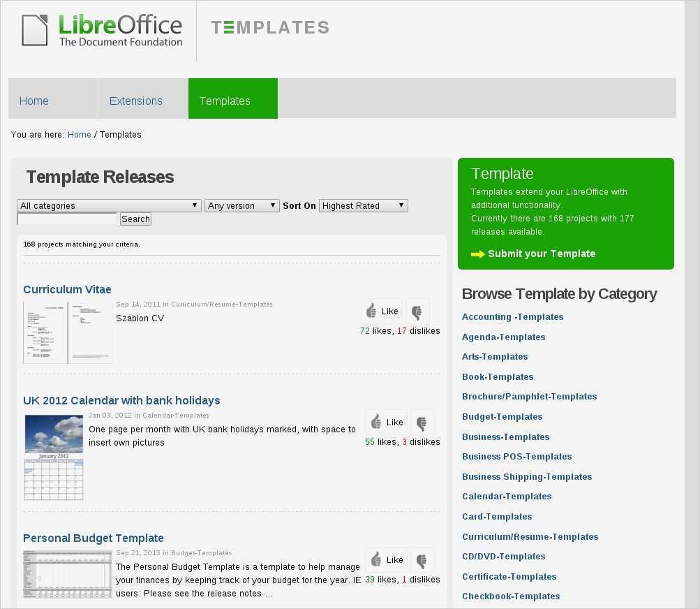
Task: Like the Curriculum Vitae template
Action: [382, 311]
